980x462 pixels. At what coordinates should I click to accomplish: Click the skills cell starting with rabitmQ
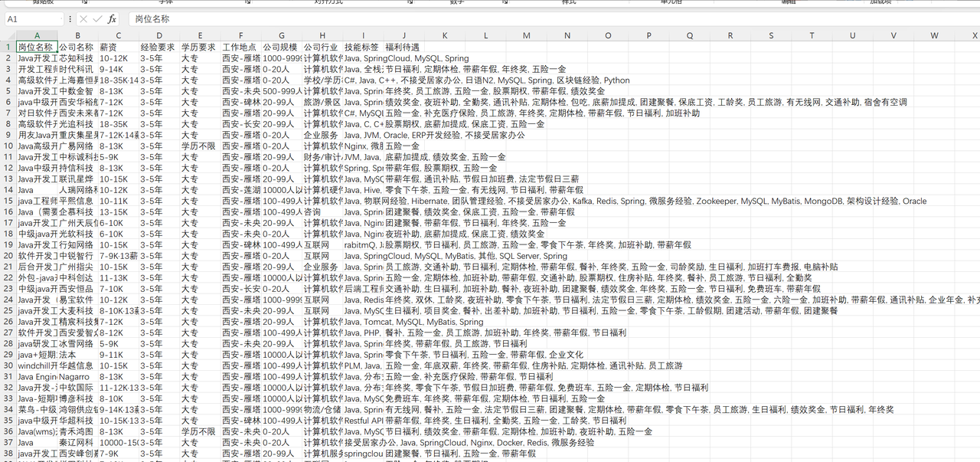pyautogui.click(x=364, y=244)
